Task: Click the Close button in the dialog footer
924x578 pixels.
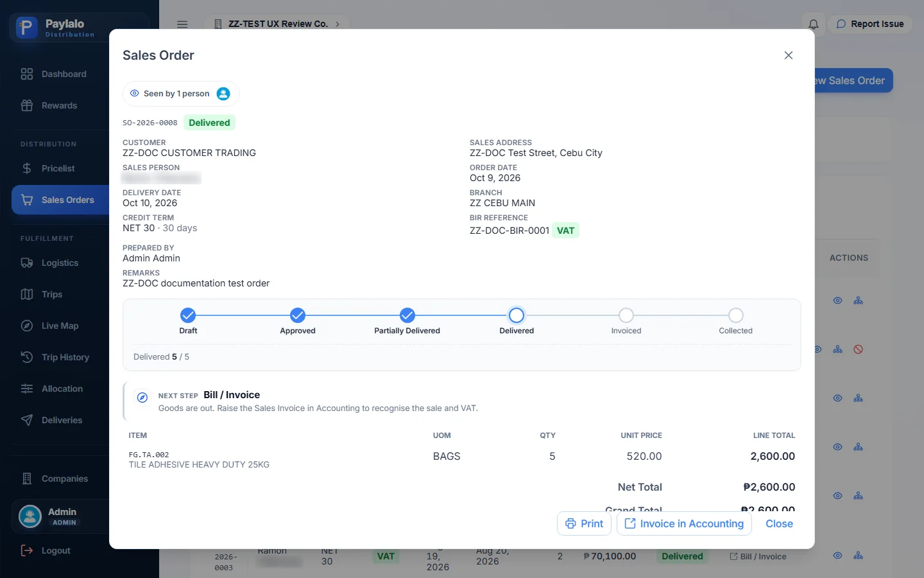Action: point(779,523)
